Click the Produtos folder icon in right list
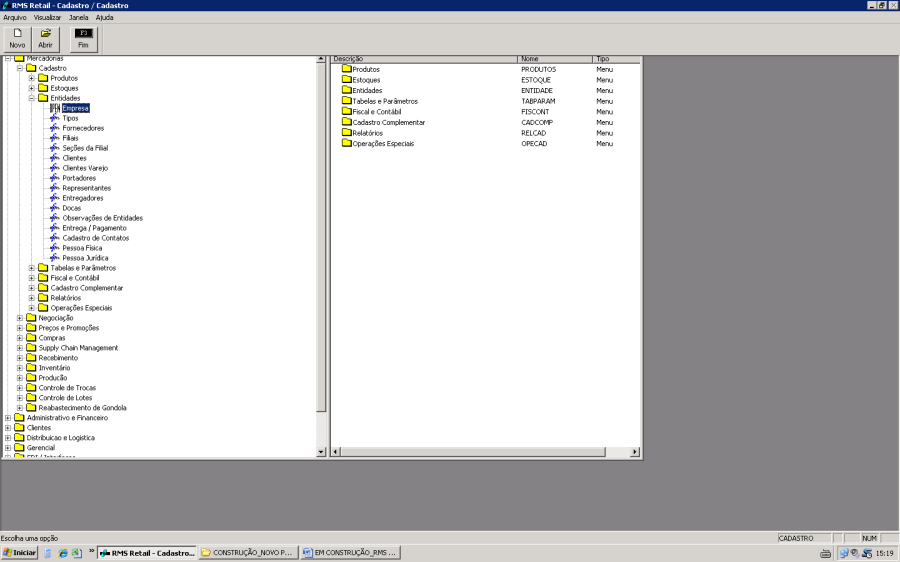This screenshot has width=900, height=562. 347,69
